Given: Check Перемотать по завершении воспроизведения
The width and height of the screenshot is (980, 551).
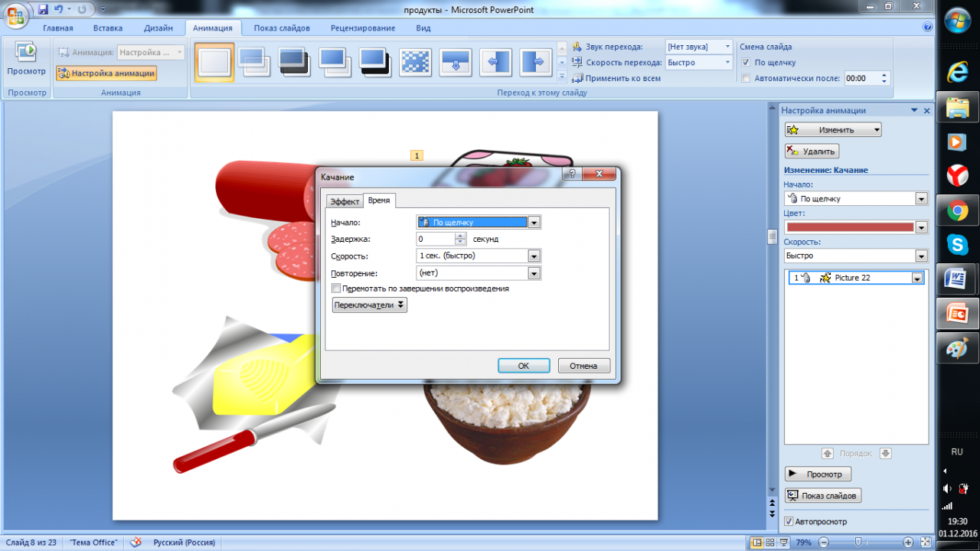Looking at the screenshot, I should point(335,289).
